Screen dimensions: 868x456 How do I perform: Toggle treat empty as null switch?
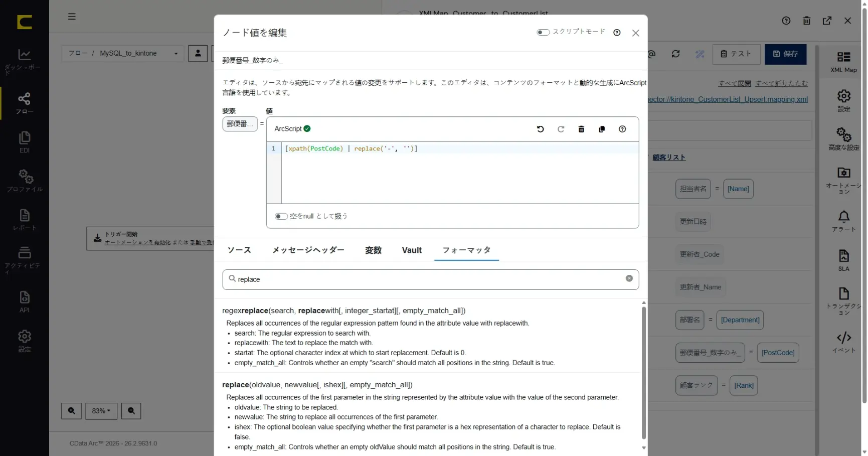281,216
